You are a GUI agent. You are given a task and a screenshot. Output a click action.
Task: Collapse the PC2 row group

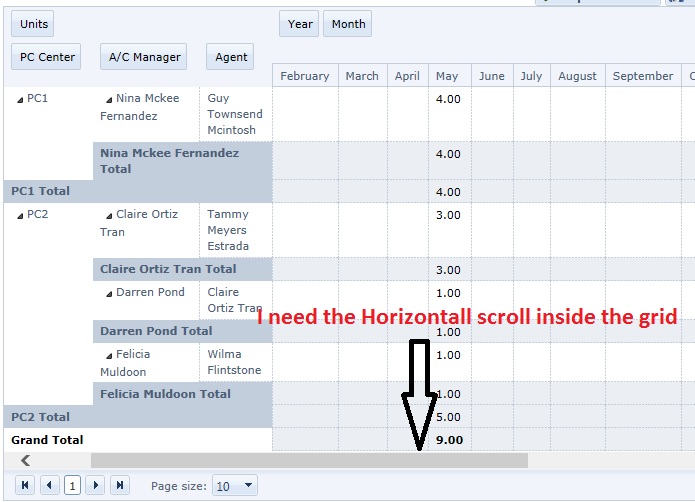pyautogui.click(x=20, y=216)
